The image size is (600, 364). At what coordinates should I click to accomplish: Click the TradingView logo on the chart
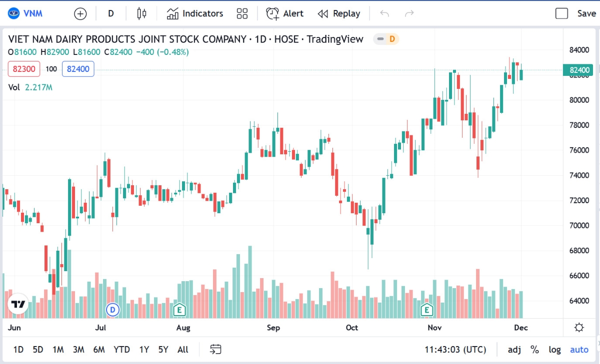[x=18, y=304]
